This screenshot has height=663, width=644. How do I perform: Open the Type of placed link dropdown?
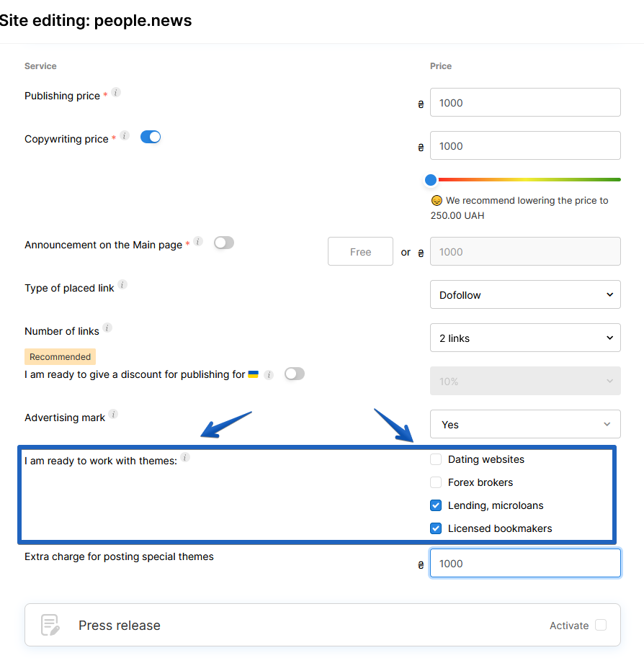tap(525, 294)
